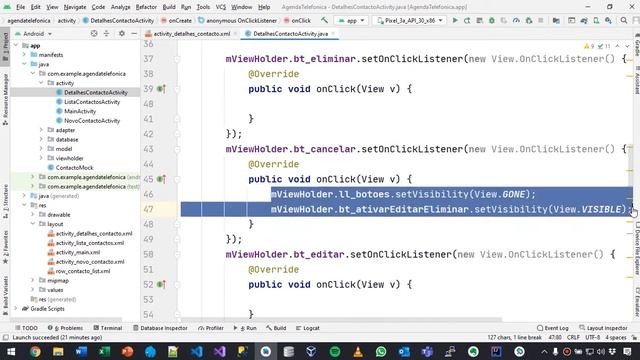
Task: Expand the database package
Action: [41, 139]
